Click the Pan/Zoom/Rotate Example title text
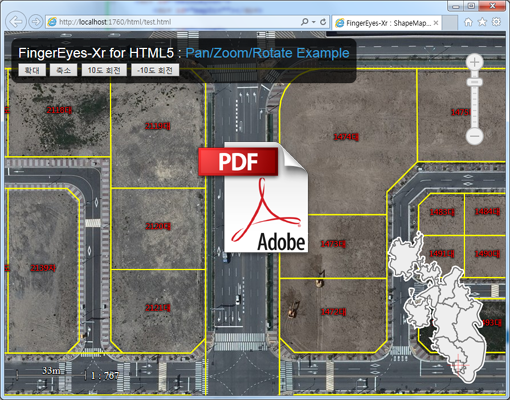Viewport: 510px width, 400px height. coord(267,53)
